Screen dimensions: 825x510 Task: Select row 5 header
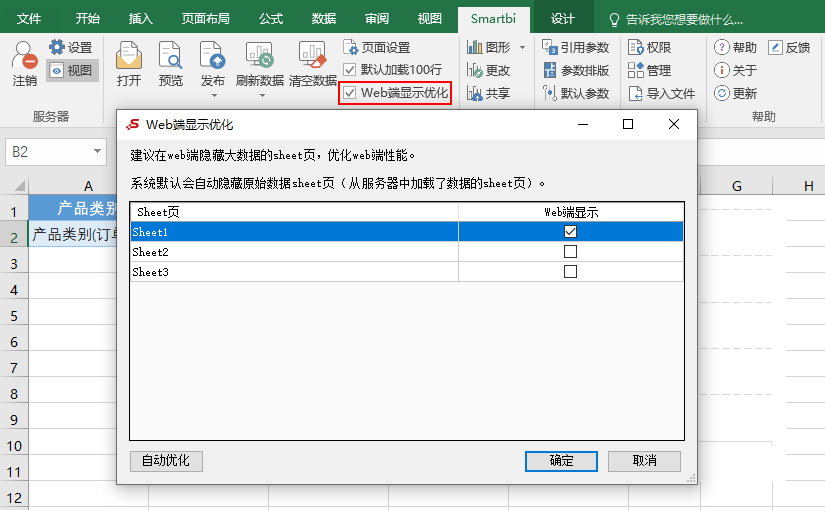[x=14, y=316]
